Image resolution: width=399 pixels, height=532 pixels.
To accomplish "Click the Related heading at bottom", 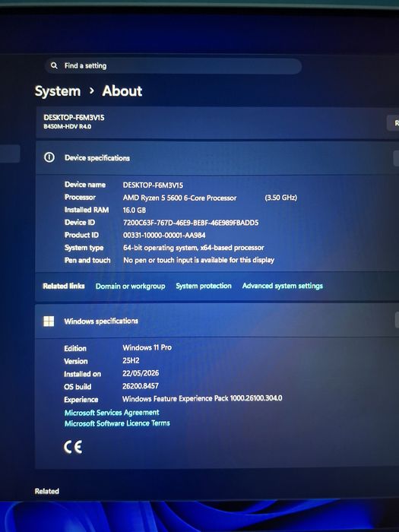I will coord(47,491).
